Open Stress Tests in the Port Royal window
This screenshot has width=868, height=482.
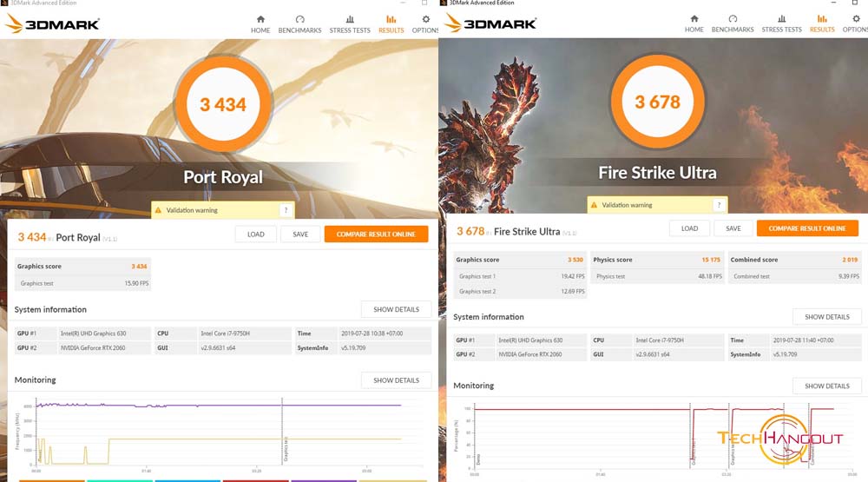[x=350, y=24]
